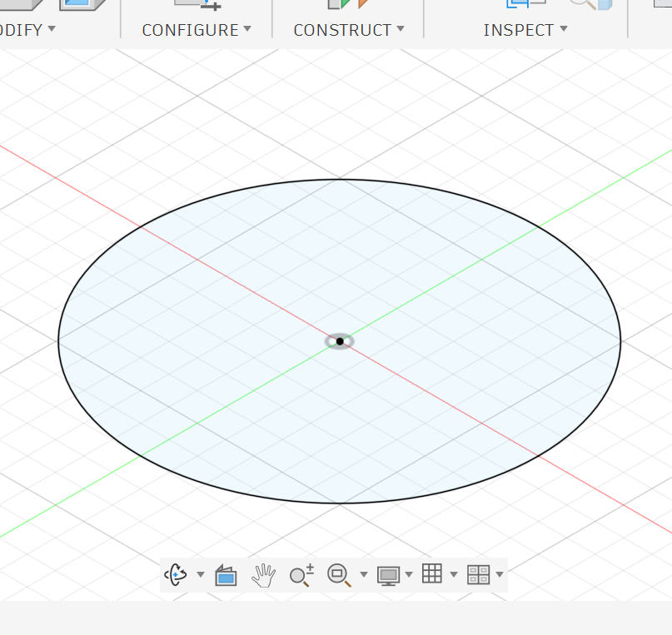The height and width of the screenshot is (635, 672).
Task: Open the MODIFY menu
Action: coord(27,30)
